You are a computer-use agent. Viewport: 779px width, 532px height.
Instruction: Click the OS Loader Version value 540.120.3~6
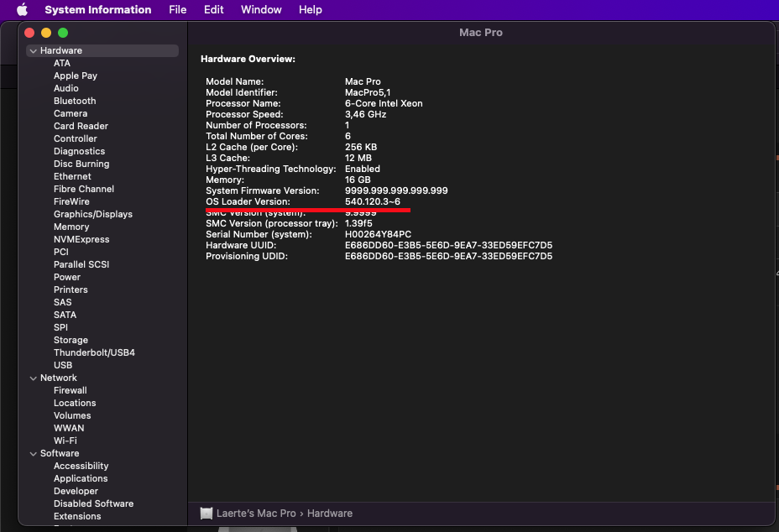pyautogui.click(x=373, y=201)
